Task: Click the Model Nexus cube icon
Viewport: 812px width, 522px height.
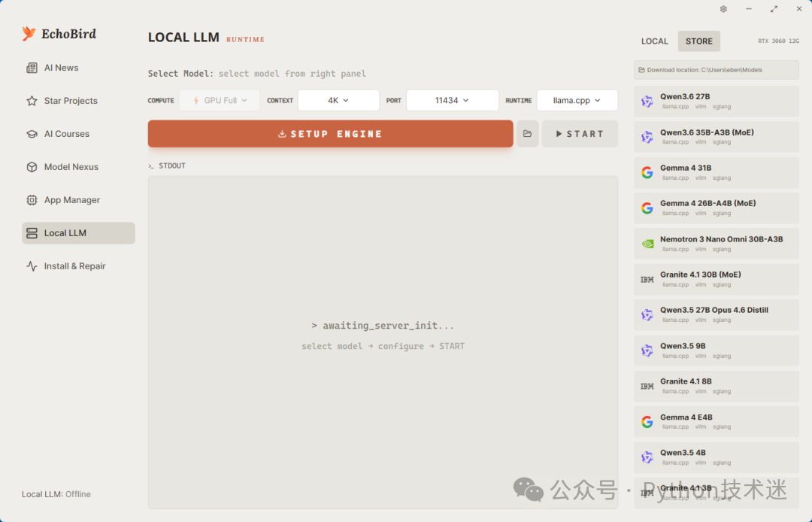Action: point(32,167)
